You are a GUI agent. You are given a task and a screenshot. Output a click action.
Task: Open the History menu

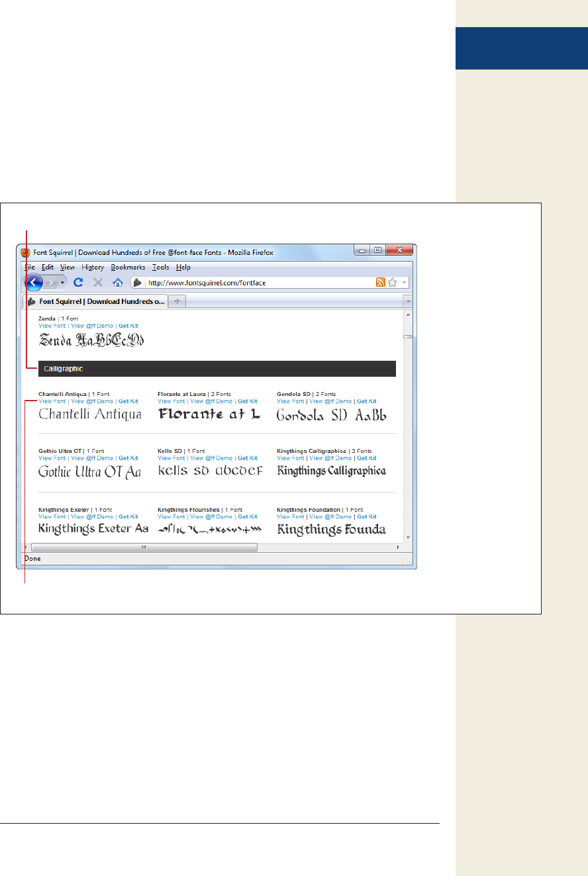93,268
